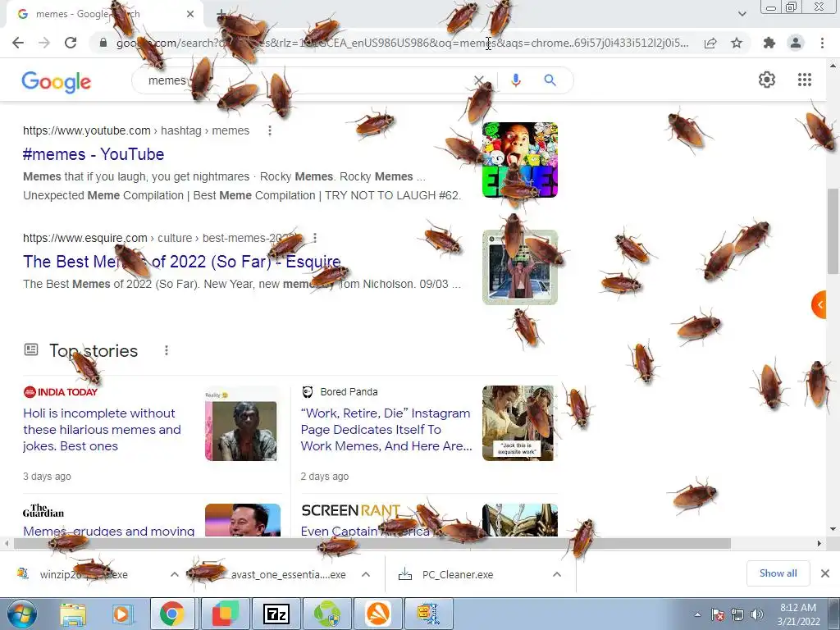
Task: Click Show all downloads button
Action: [778, 573]
